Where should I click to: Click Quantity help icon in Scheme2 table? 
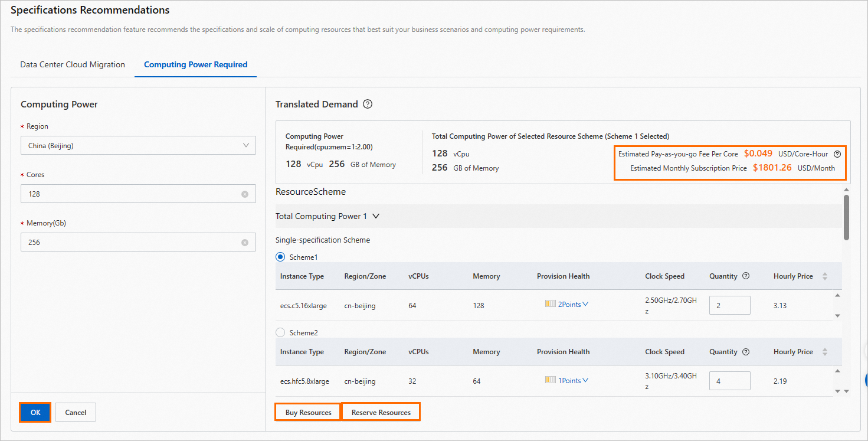coord(746,352)
